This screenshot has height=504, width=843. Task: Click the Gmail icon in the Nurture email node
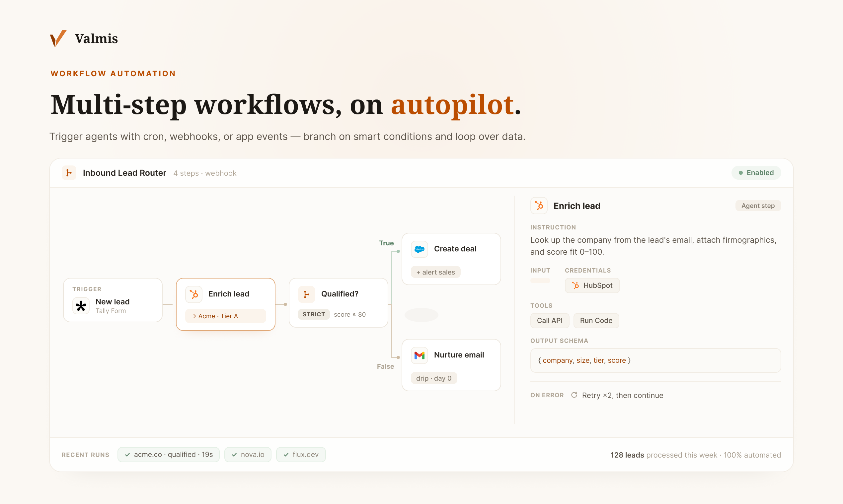420,355
